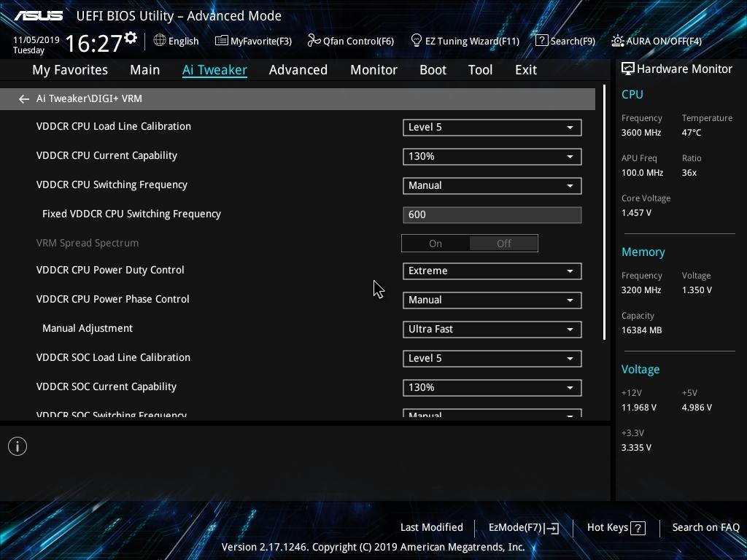This screenshot has height=560, width=747.
Task: Open VDDCR CPU Power Duty Control dropdown
Action: coord(492,271)
